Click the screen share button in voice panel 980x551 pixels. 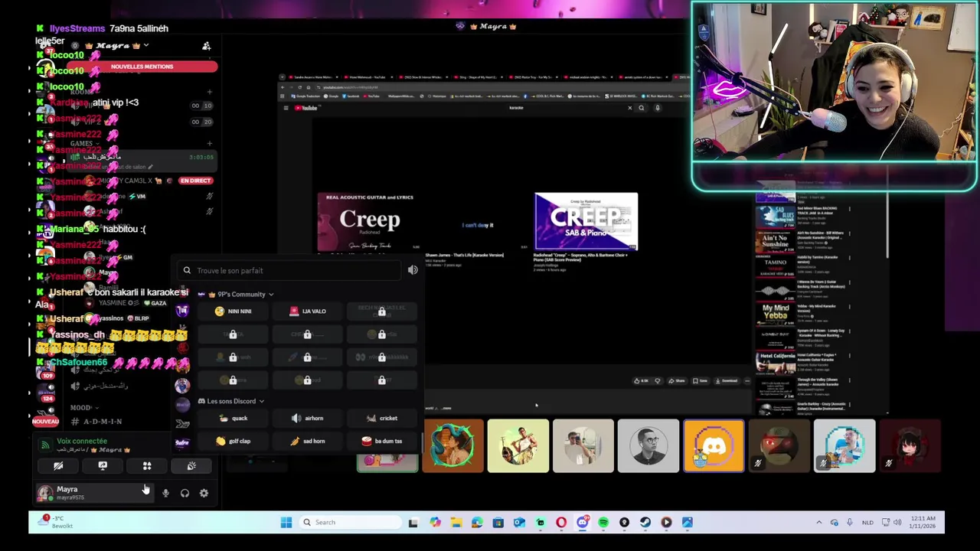point(103,466)
